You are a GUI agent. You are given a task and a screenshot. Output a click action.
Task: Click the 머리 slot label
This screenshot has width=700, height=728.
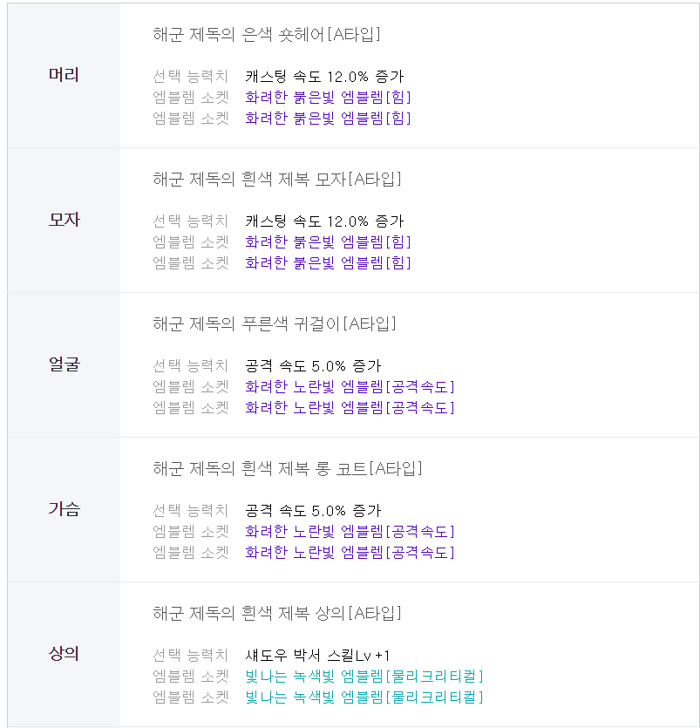[x=64, y=75]
